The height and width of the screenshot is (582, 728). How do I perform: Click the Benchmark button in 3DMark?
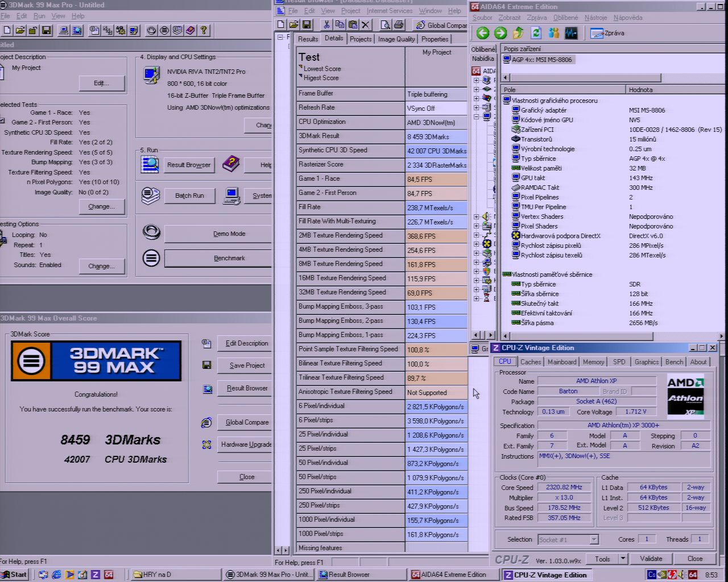(218, 258)
